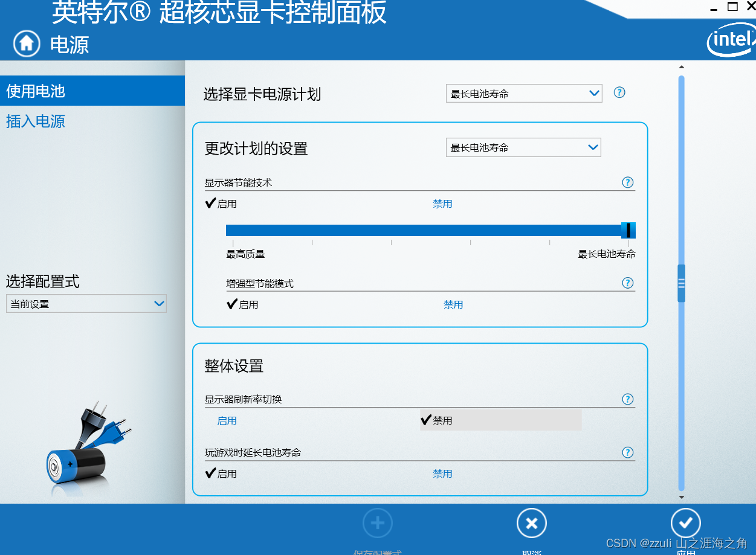Open help for 玩游戏时延长电池寿命
The width and height of the screenshot is (756, 555).
(628, 452)
